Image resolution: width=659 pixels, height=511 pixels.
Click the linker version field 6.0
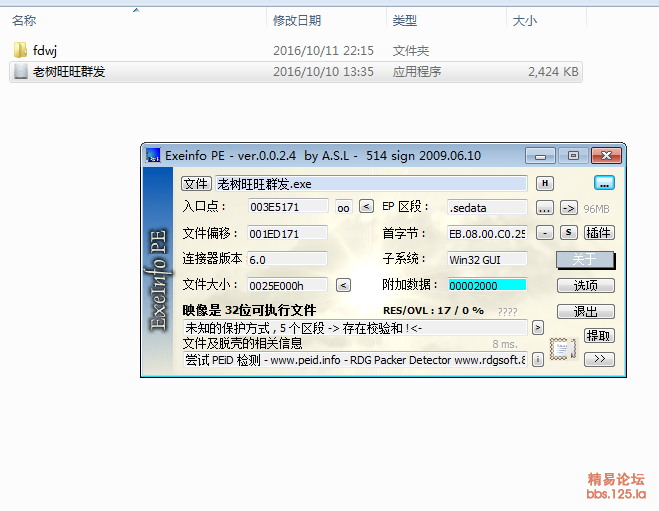pyautogui.click(x=287, y=259)
